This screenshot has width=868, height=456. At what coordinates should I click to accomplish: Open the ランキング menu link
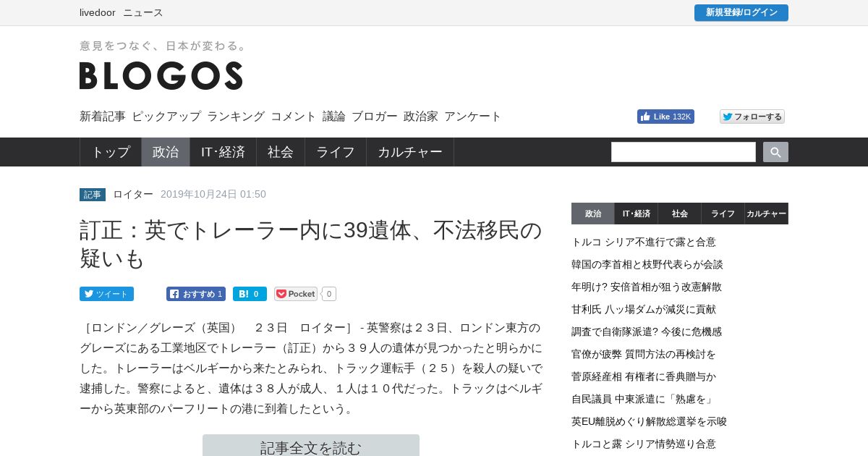[x=236, y=116]
